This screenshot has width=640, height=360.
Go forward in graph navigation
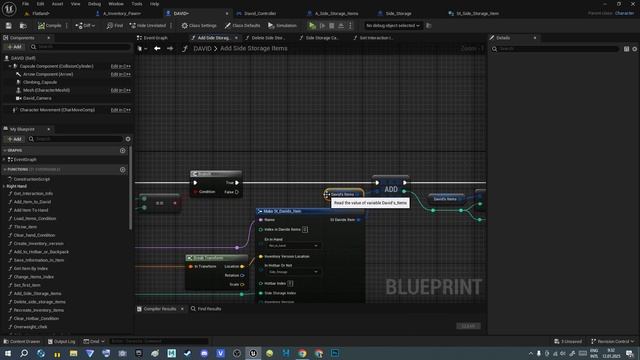pos(170,49)
